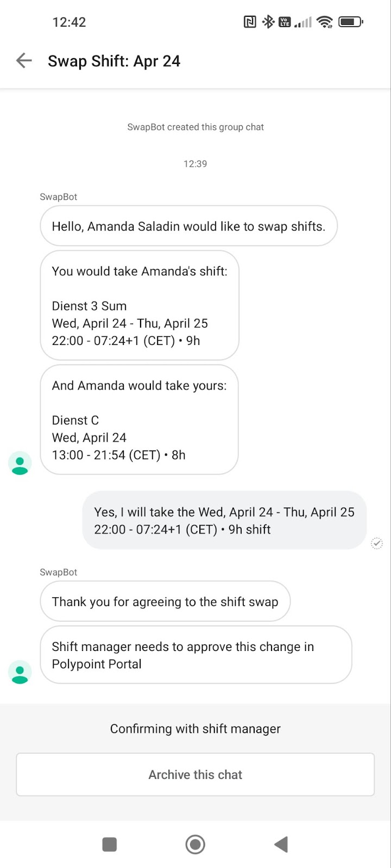Tap the Polypoint Portal approval message

click(x=195, y=655)
